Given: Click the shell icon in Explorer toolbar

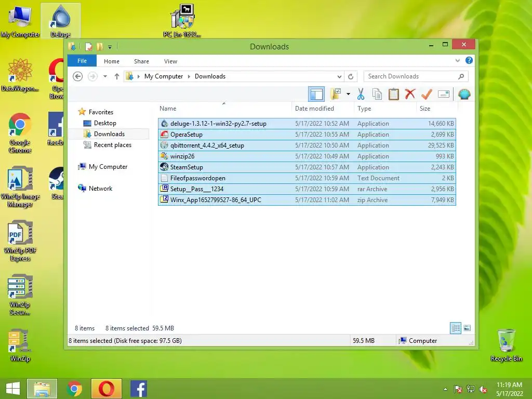Looking at the screenshot, I should (x=464, y=94).
